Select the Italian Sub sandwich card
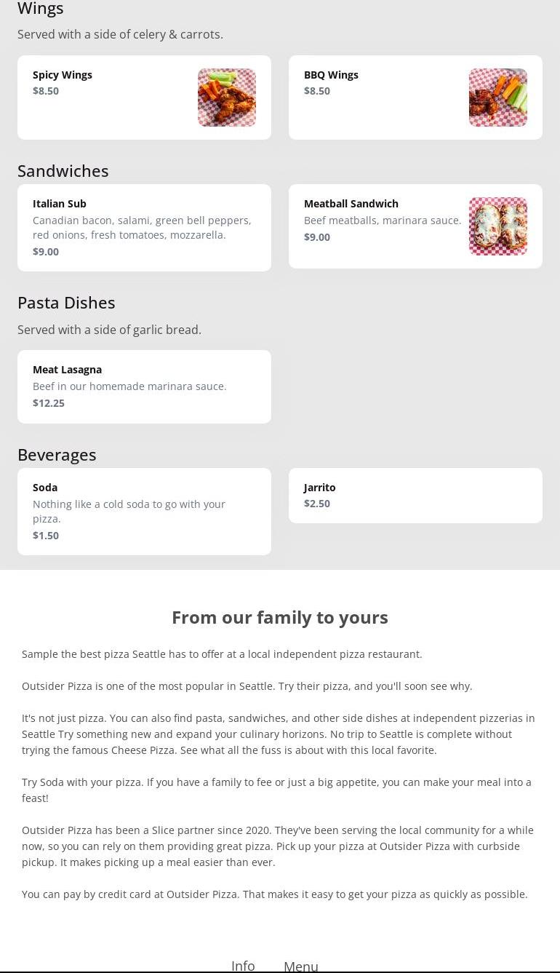 tap(144, 227)
